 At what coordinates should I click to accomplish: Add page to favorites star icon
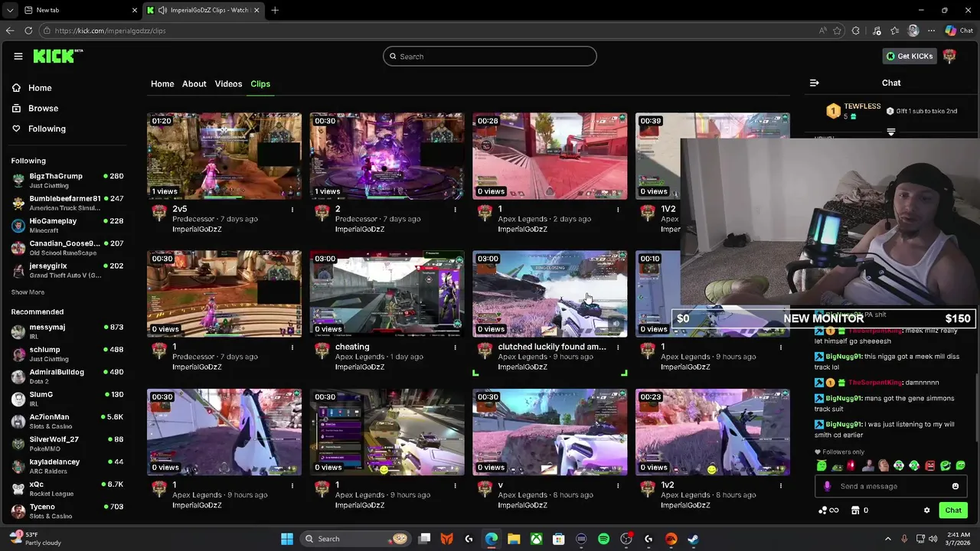[837, 31]
